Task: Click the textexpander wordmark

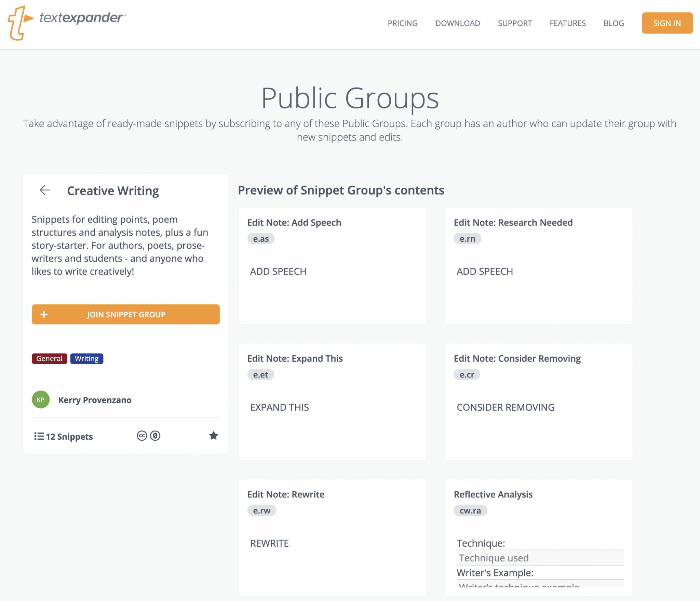Action: pos(82,18)
